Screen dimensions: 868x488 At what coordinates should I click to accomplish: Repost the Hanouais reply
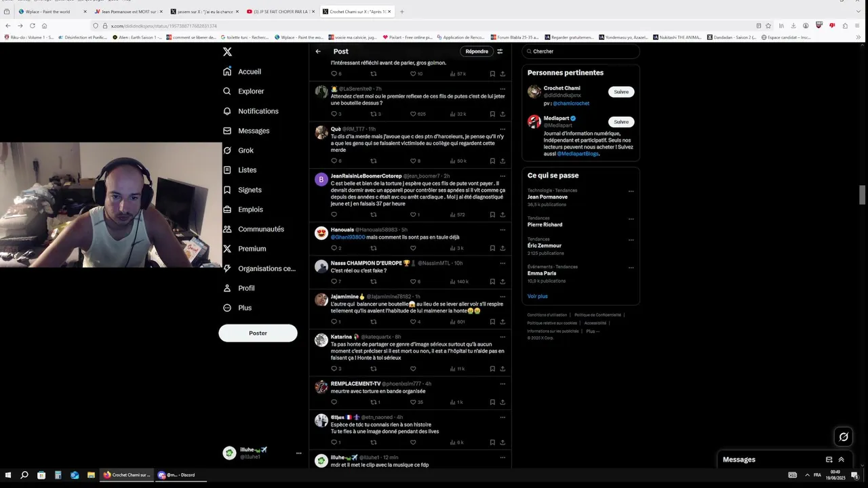point(373,248)
